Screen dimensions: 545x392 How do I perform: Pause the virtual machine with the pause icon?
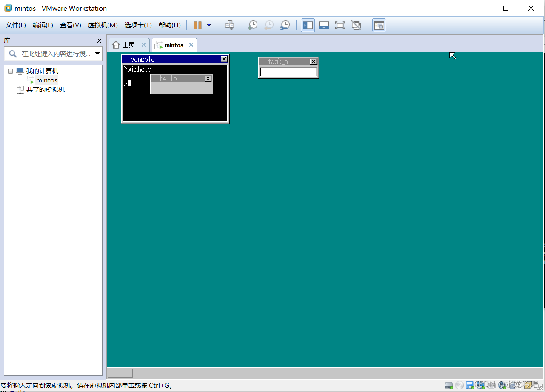point(198,25)
